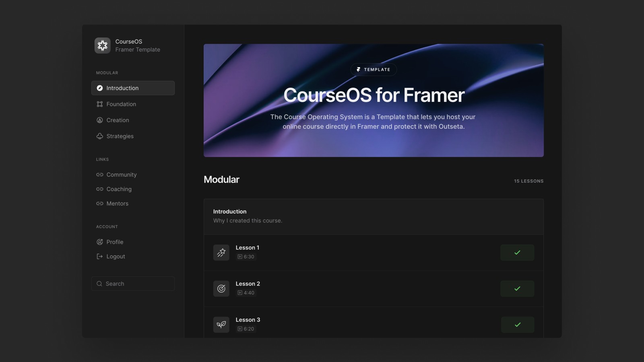Click the Introduction card heading

[230, 212]
